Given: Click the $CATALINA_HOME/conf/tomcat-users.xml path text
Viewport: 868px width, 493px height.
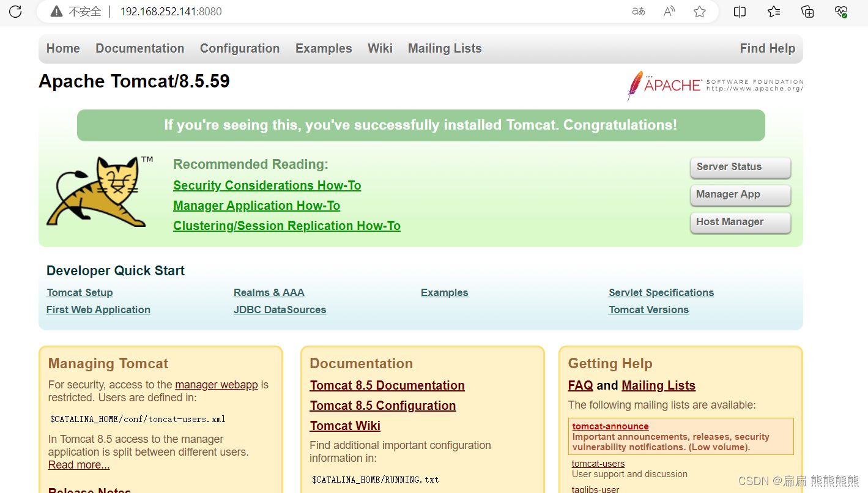Looking at the screenshot, I should (138, 419).
